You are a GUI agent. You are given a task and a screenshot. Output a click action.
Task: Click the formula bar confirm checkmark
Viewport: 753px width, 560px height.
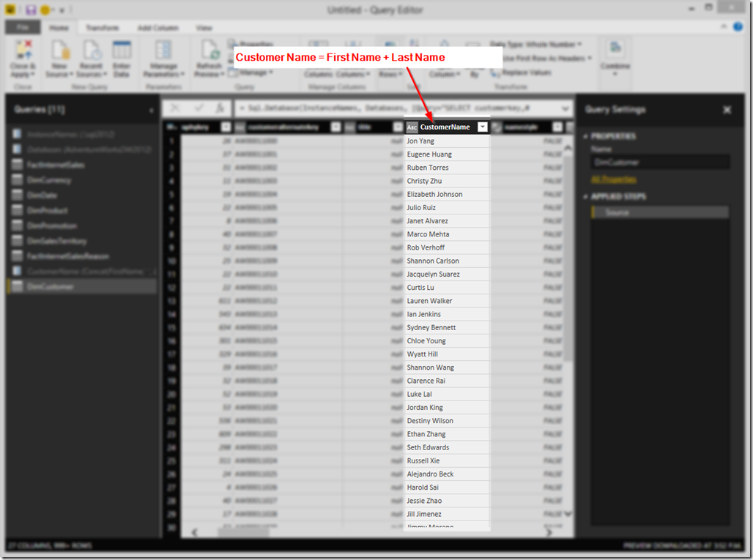point(199,108)
